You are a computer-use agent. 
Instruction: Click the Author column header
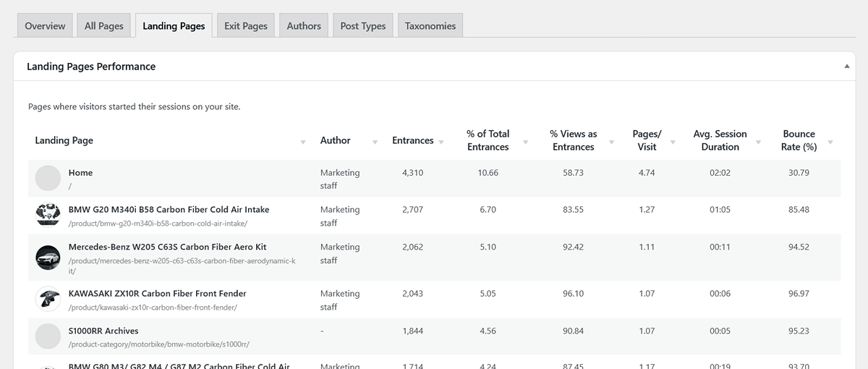335,140
